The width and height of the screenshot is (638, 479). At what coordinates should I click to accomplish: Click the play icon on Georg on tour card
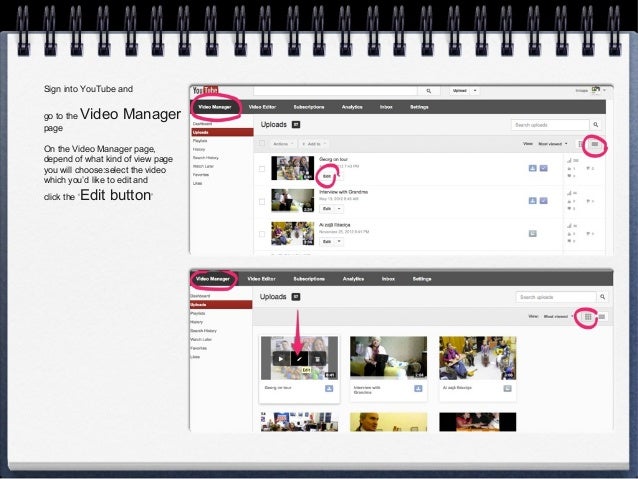point(280,359)
